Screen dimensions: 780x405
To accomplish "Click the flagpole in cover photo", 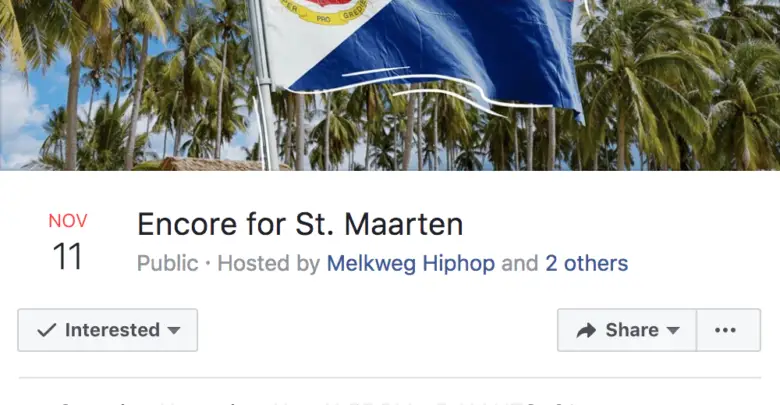I will 264,85.
